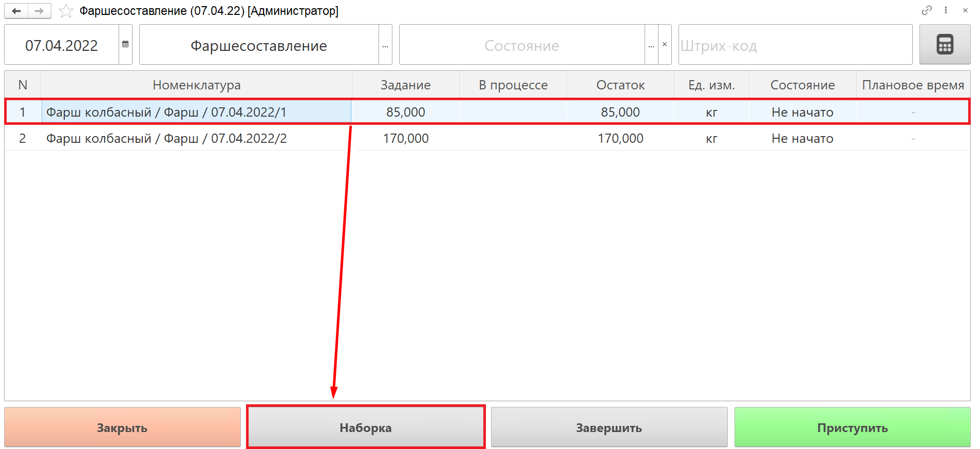Image resolution: width=980 pixels, height=449 pixels.
Task: Click the В процессе column header
Action: coord(513,85)
